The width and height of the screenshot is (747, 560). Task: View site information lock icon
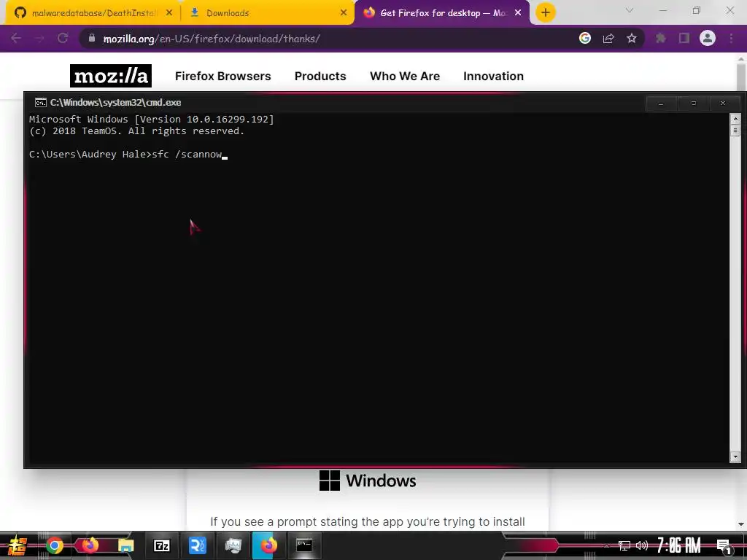click(92, 38)
